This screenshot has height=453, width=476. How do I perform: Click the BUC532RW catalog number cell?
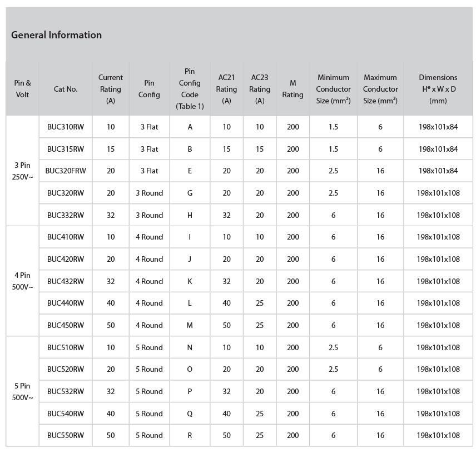pyautogui.click(x=66, y=391)
